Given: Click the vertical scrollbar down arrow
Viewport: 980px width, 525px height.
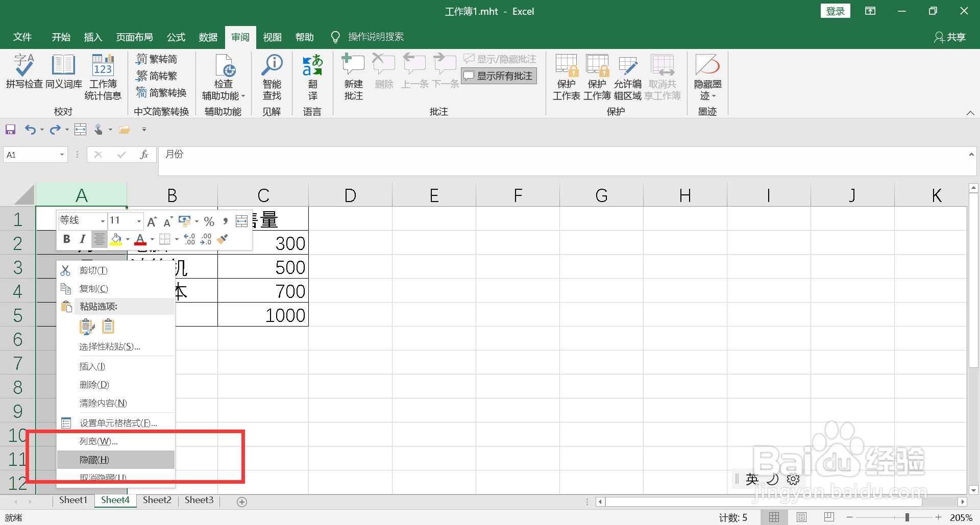Looking at the screenshot, I should (973, 490).
